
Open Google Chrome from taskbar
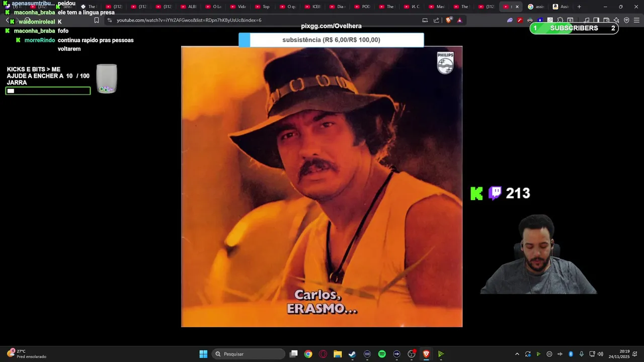click(x=308, y=354)
